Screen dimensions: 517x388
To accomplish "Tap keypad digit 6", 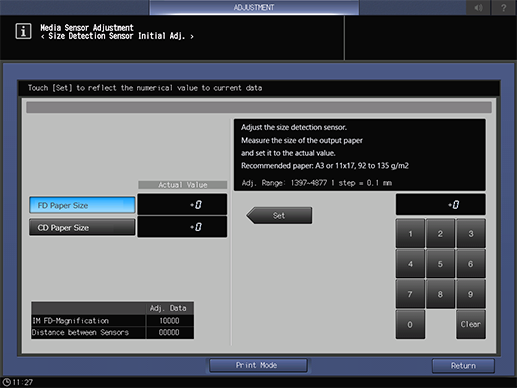I will pos(471,264).
